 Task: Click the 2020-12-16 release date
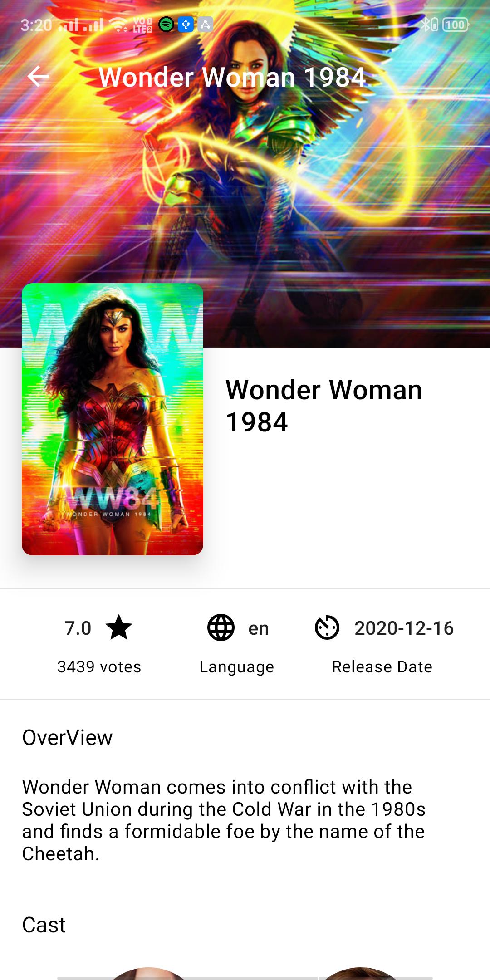(x=404, y=628)
